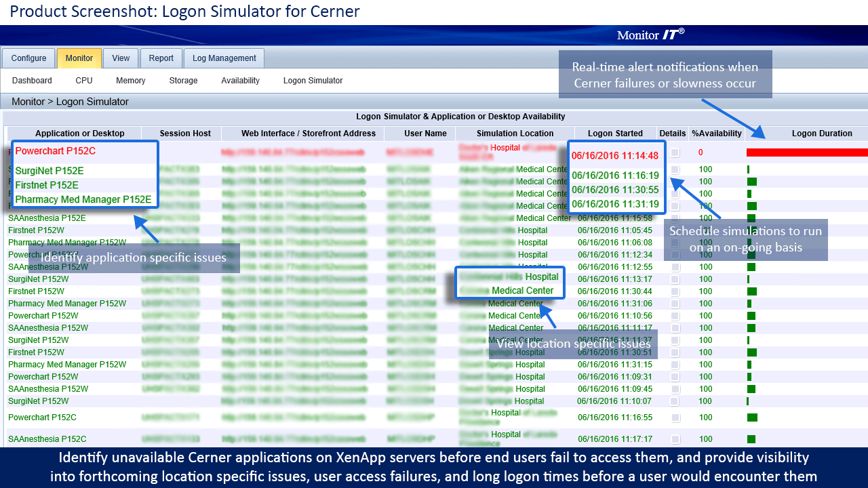Check Details box for 11:10:07 row
The image size is (868, 488).
(675, 401)
